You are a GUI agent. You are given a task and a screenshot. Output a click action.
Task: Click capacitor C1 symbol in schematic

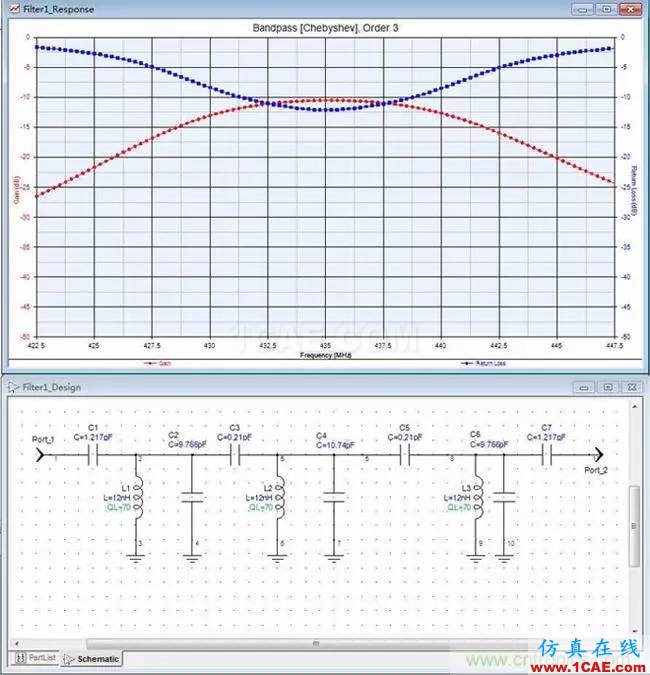tap(93, 455)
